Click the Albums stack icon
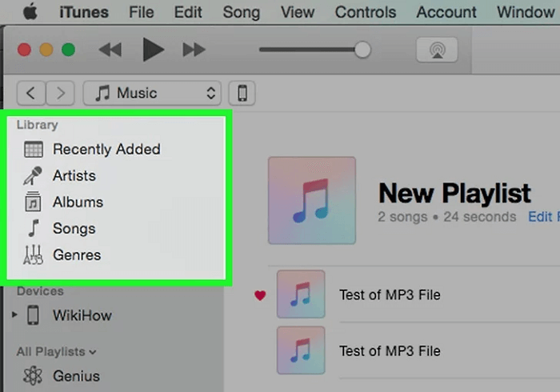The height and width of the screenshot is (392, 560). click(x=33, y=202)
